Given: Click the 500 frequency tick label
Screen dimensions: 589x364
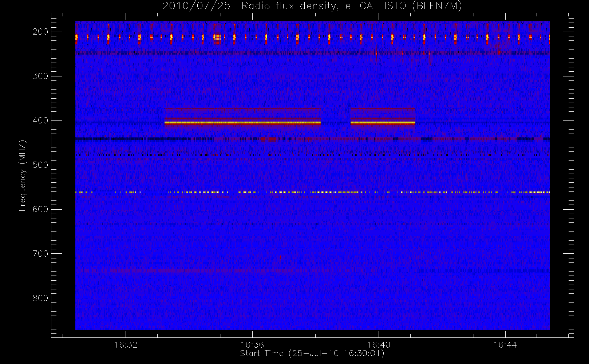Looking at the screenshot, I should click(40, 165).
